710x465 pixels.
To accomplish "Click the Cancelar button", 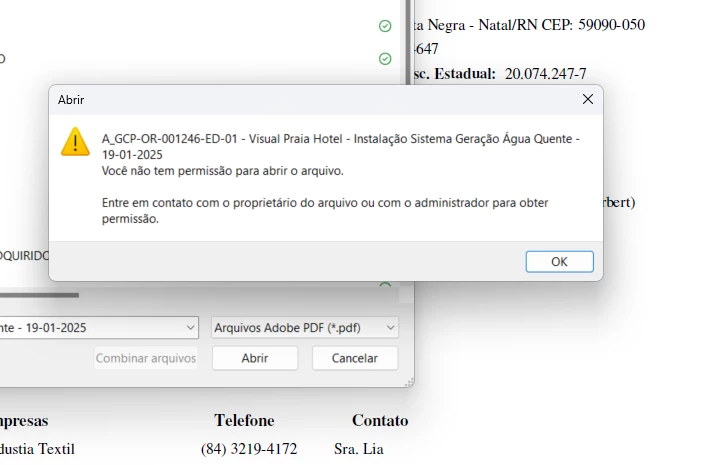I will tap(355, 358).
